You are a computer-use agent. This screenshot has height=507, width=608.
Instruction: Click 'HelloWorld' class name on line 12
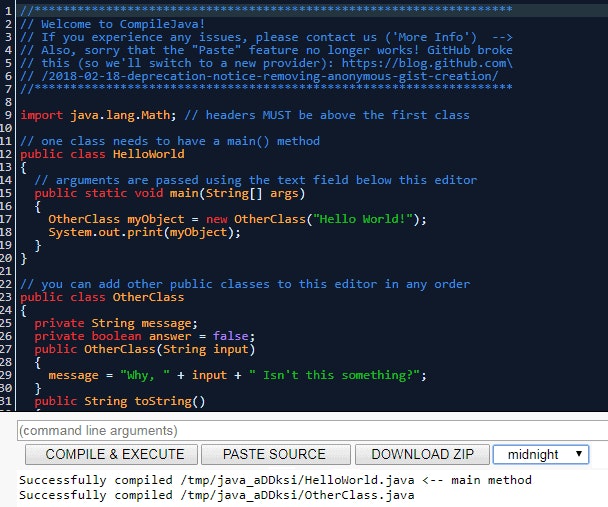pos(149,154)
